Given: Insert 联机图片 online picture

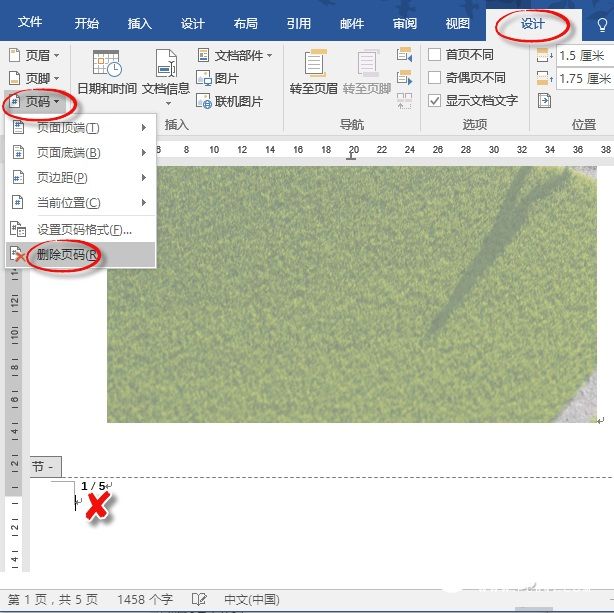Looking at the screenshot, I should point(229,101).
